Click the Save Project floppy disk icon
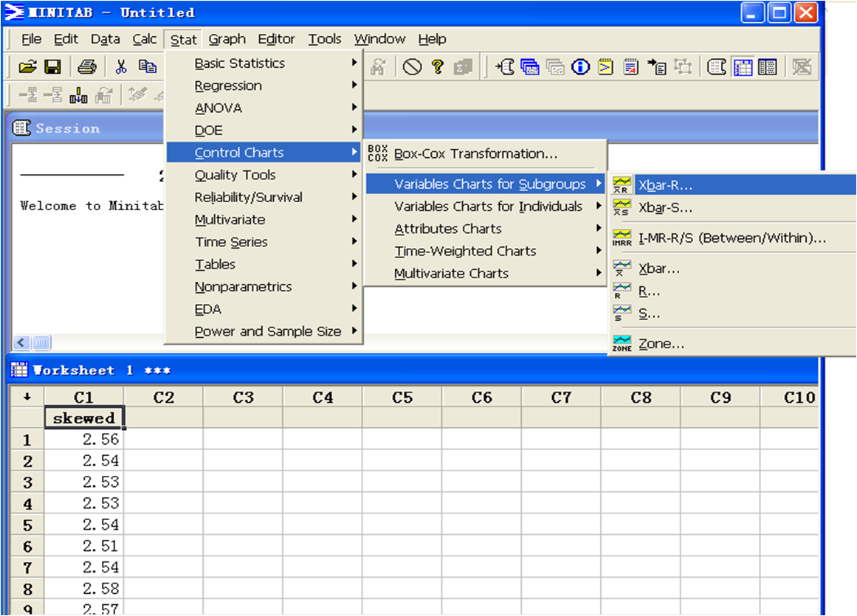The width and height of the screenshot is (857, 616). point(52,67)
